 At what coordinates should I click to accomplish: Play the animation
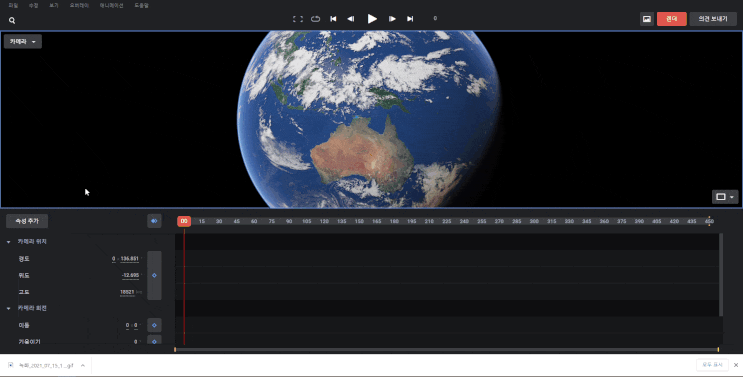pyautogui.click(x=372, y=18)
